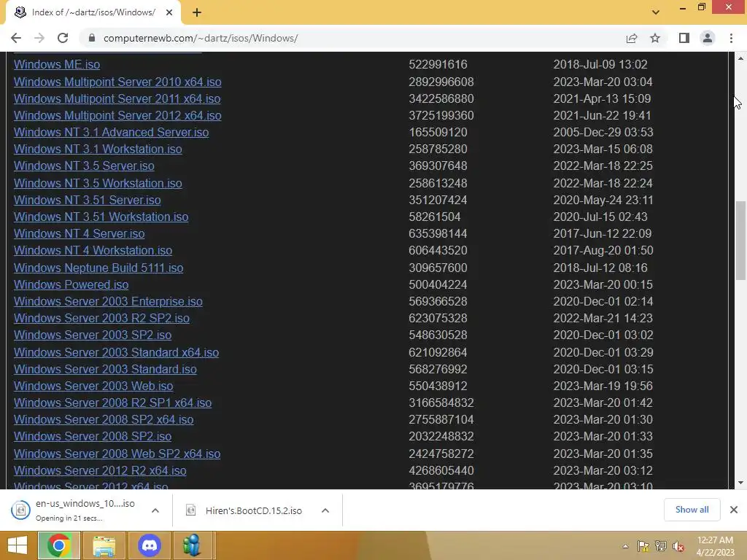Open Windows NT 3.51 Server.iso link

pyautogui.click(x=88, y=200)
